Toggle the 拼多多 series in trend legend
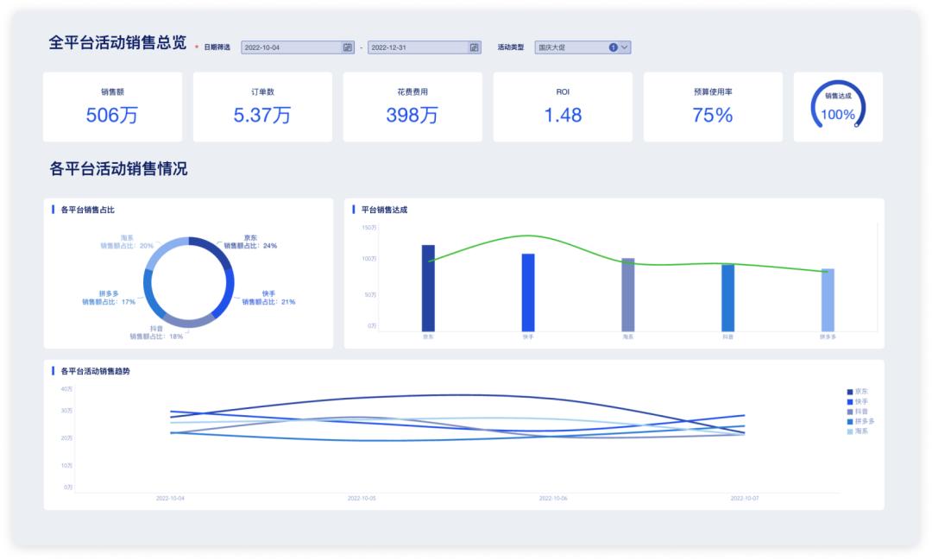 point(860,421)
